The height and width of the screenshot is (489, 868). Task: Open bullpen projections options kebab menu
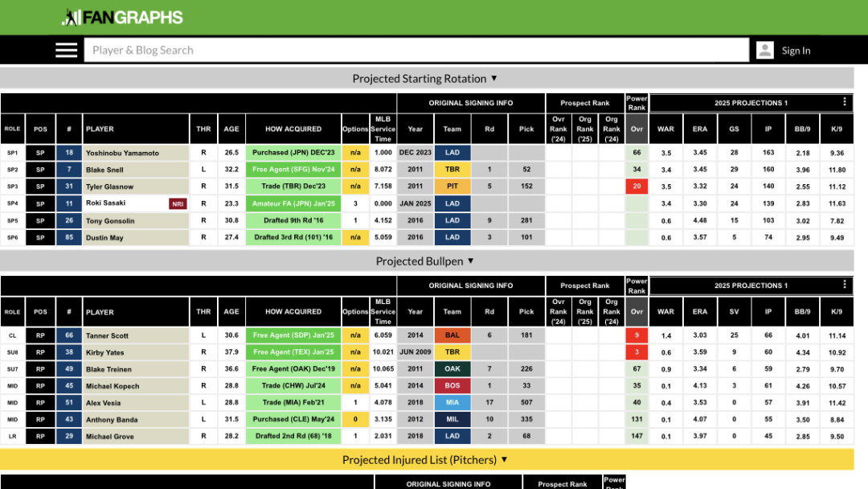pos(844,285)
